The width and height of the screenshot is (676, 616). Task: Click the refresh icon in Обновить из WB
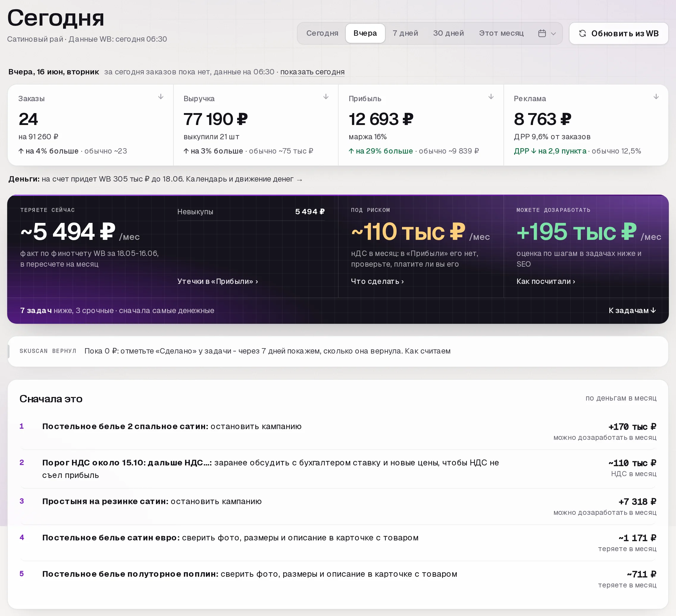583,33
